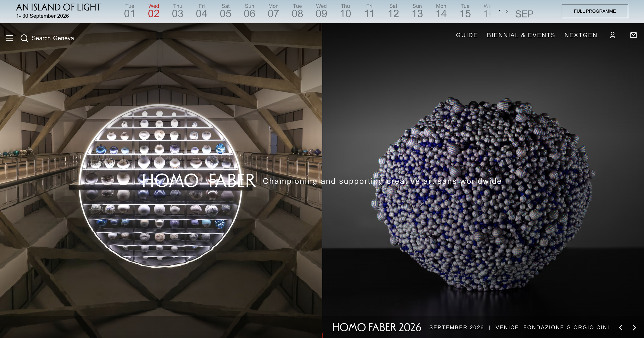Go to previous hero slide
644x338 pixels.
621,327
